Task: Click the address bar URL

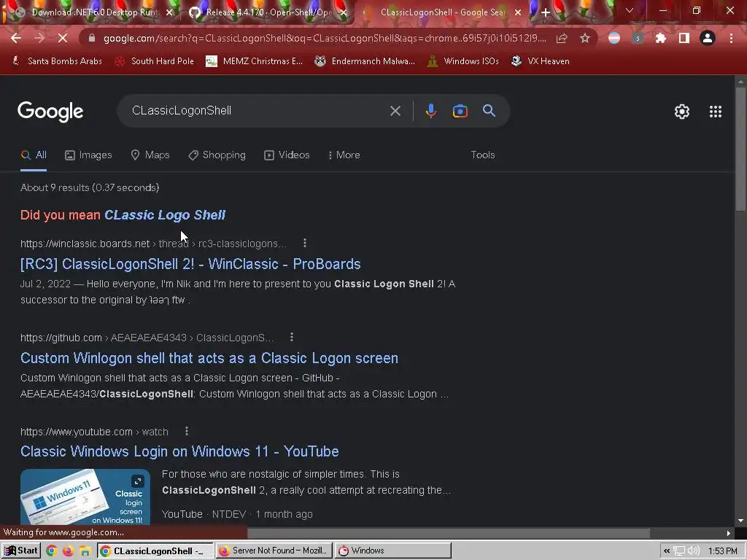Action: click(x=324, y=38)
